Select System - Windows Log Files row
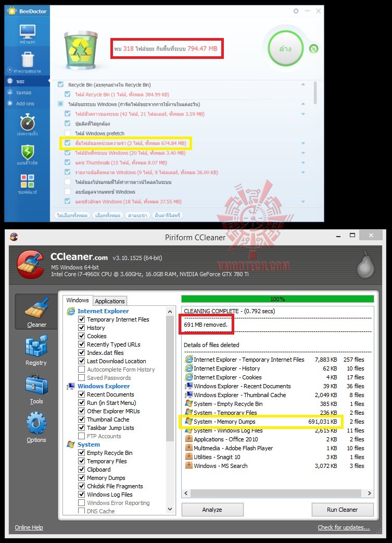The width and height of the screenshot is (392, 543). 275,430
